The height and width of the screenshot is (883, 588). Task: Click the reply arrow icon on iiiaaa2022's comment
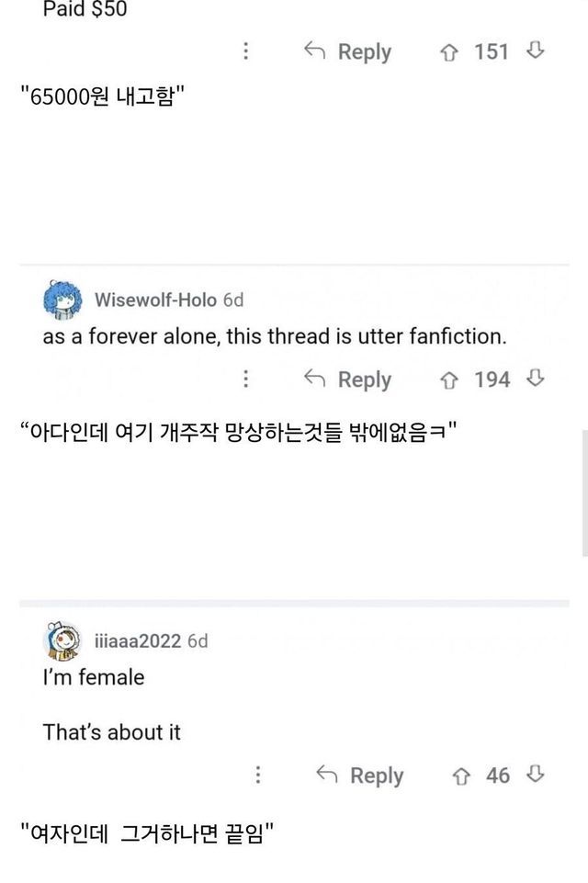(x=327, y=775)
